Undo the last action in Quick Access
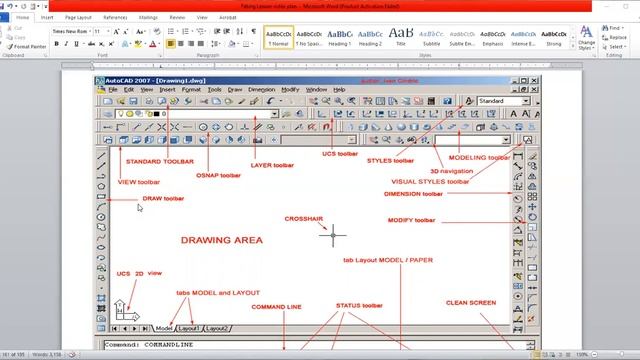 coord(10,7)
